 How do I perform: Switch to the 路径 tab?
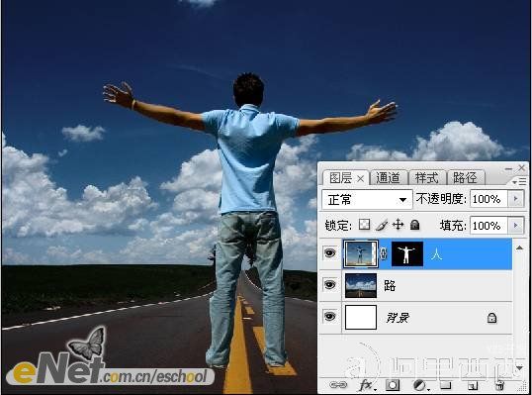(x=465, y=177)
